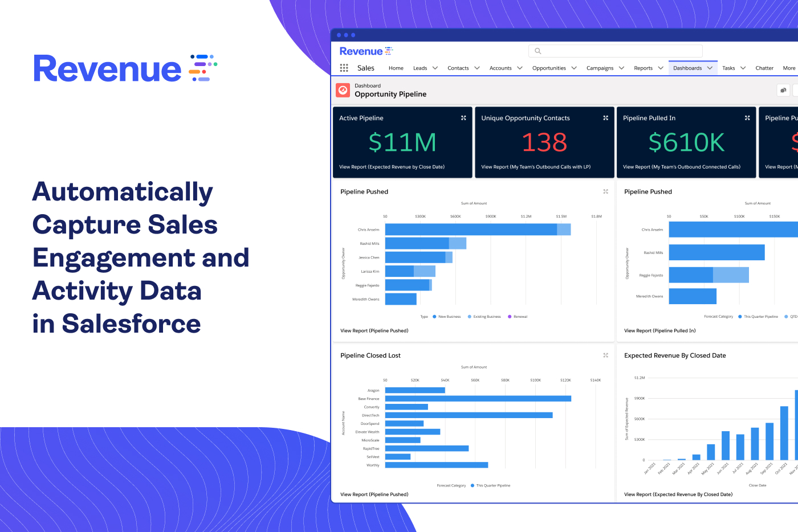
Task: Expand the Leads dropdown arrow
Action: coord(436,67)
